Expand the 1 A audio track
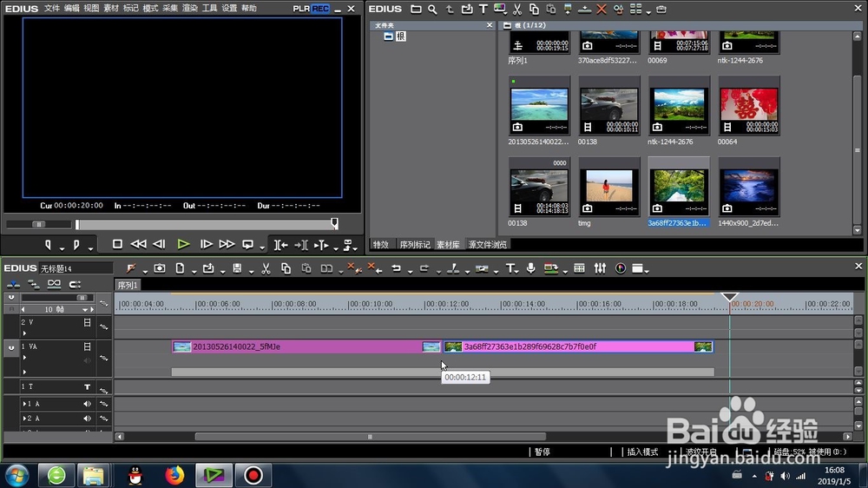The height and width of the screenshot is (488, 868). [x=24, y=404]
